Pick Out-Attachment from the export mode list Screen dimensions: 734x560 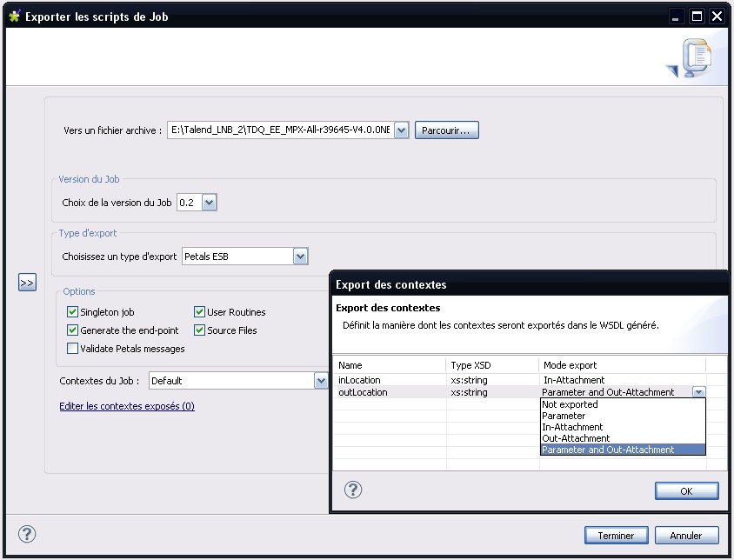576,438
